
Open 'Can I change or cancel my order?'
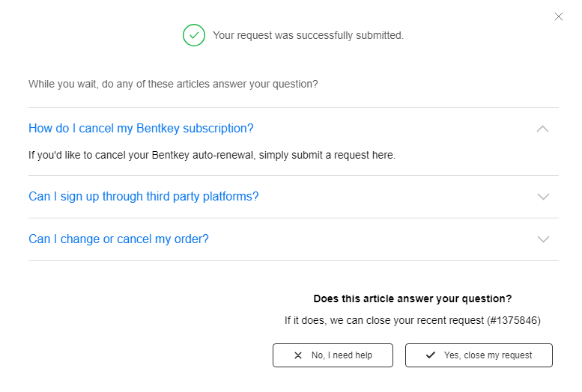pyautogui.click(x=118, y=239)
